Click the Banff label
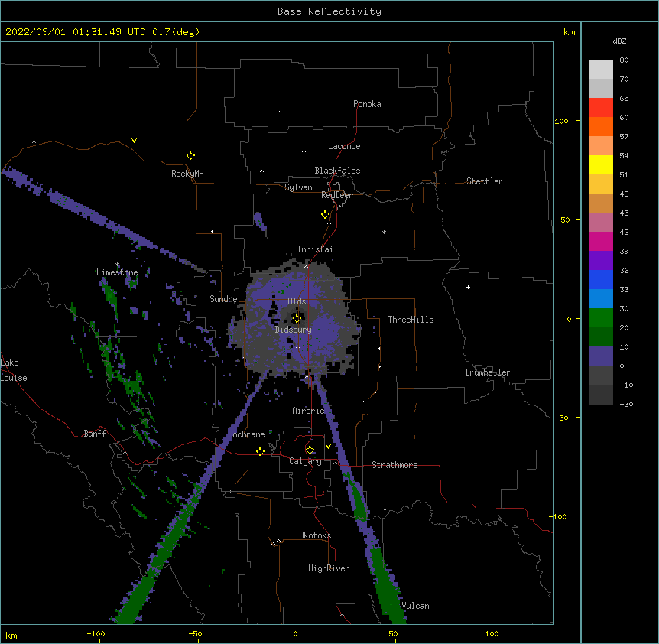 (95, 434)
